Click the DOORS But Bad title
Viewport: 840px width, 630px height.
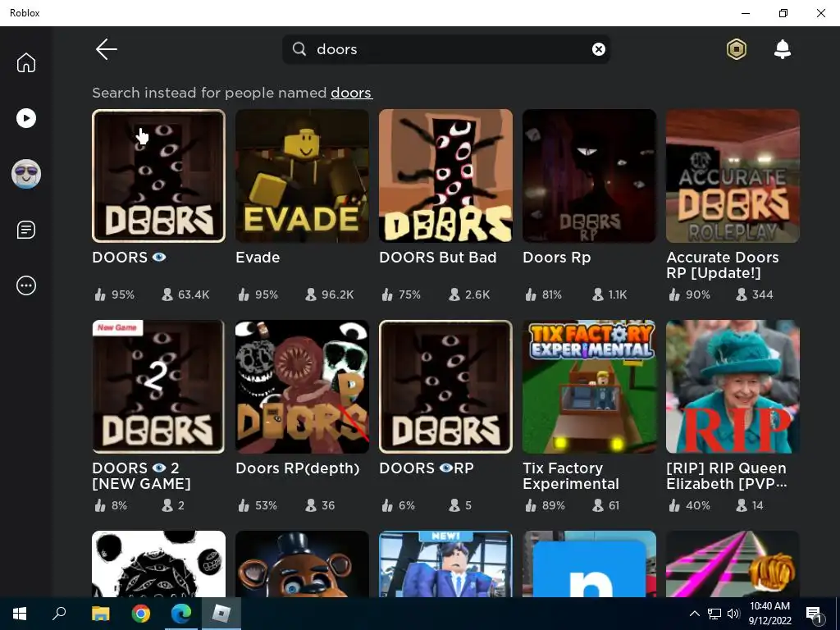438,257
